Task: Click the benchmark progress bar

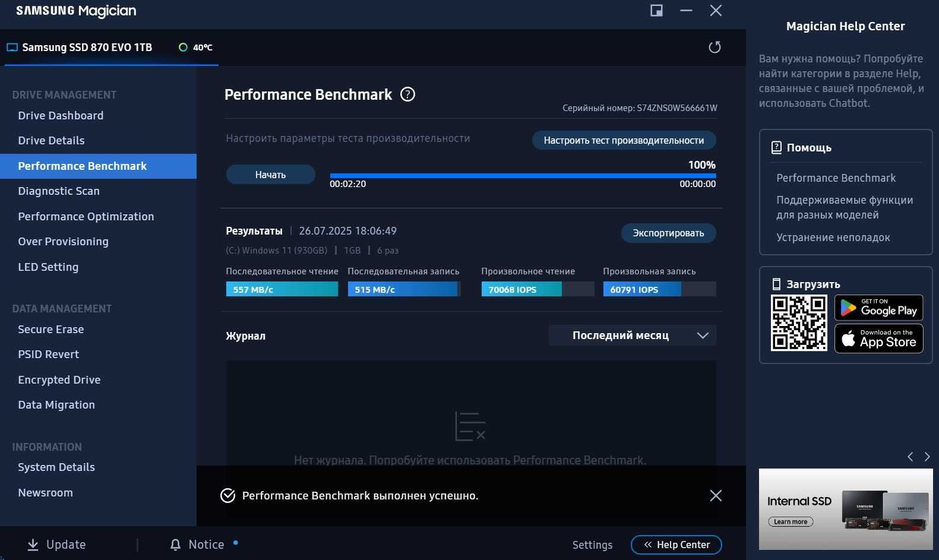Action: [x=523, y=176]
